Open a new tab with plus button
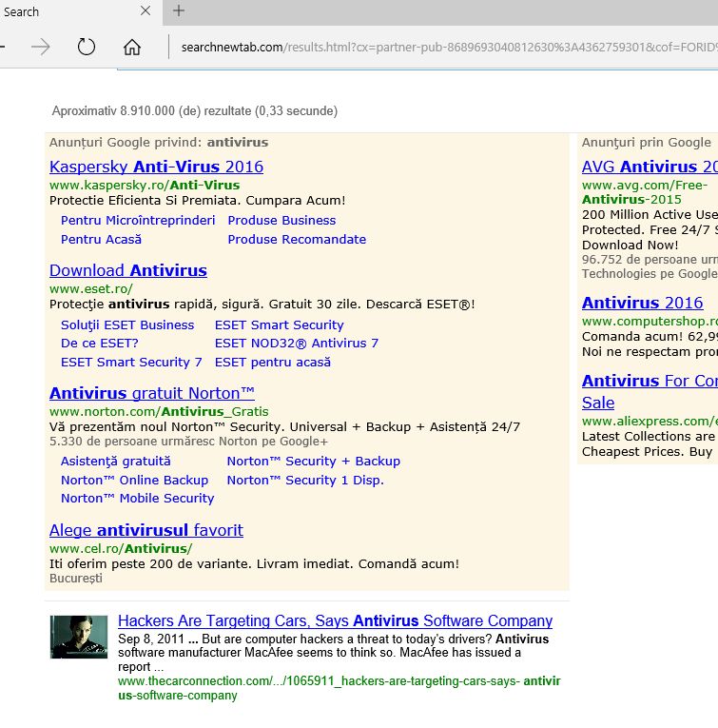The image size is (718, 728). click(179, 10)
